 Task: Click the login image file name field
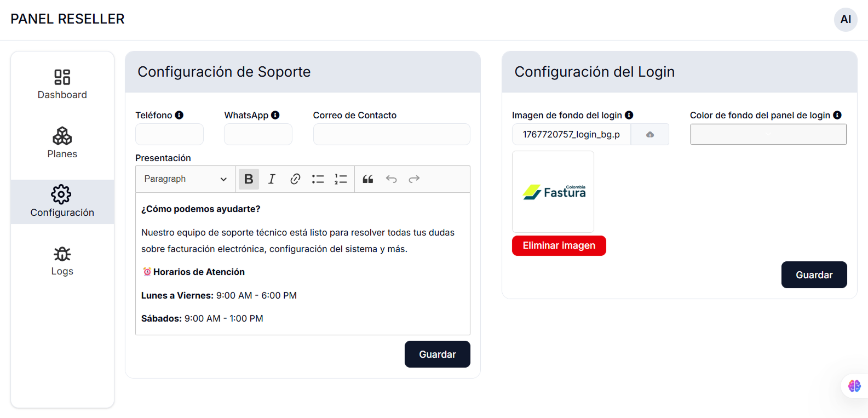click(x=572, y=134)
